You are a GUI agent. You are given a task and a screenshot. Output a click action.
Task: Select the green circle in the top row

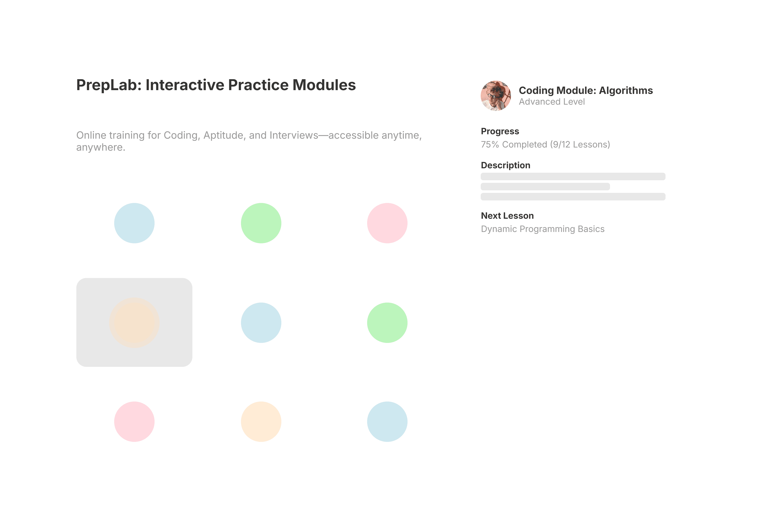(261, 223)
